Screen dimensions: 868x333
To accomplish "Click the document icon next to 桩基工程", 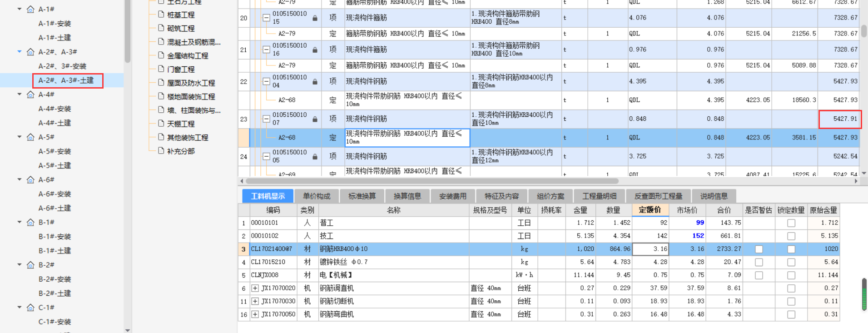I will [161, 14].
